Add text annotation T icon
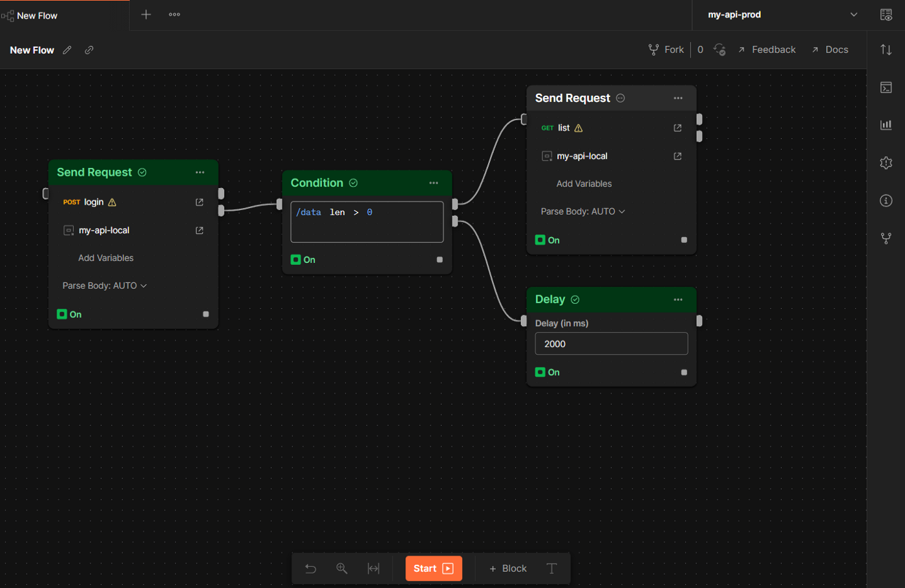 (x=551, y=569)
